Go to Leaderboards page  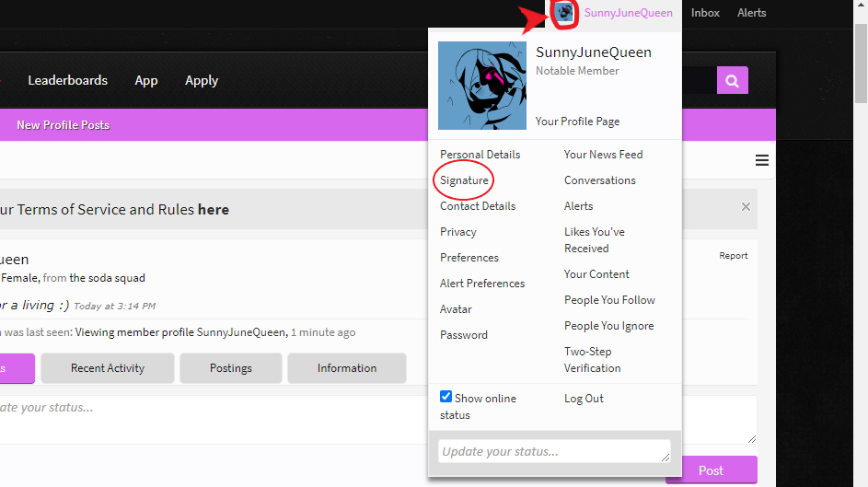click(x=67, y=80)
